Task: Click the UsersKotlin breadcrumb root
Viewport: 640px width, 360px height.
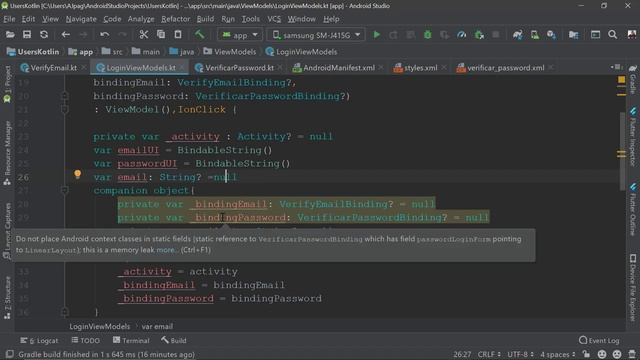Action: (33, 52)
